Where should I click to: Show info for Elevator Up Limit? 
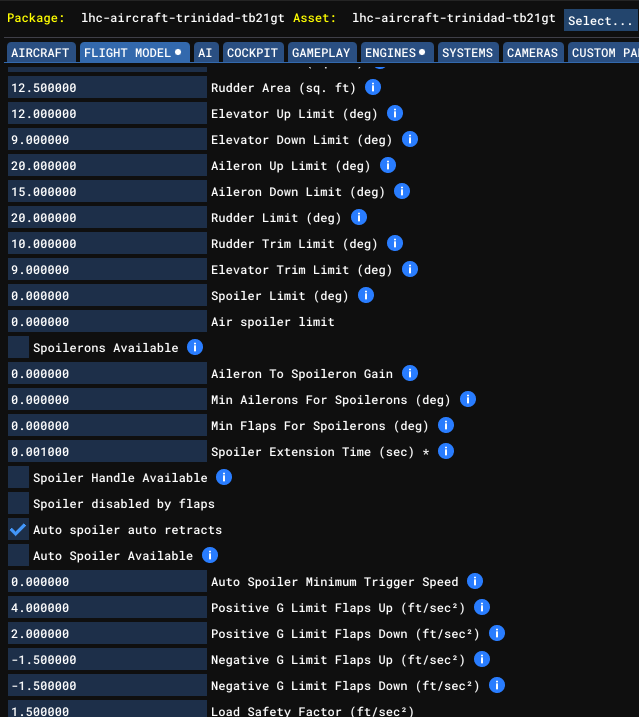395,113
